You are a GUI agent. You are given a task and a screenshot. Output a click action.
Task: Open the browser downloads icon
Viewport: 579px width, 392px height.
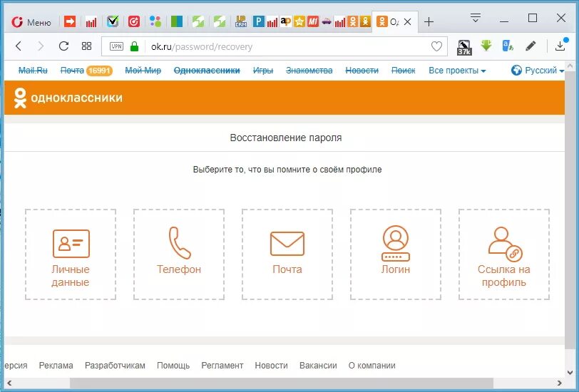click(560, 46)
